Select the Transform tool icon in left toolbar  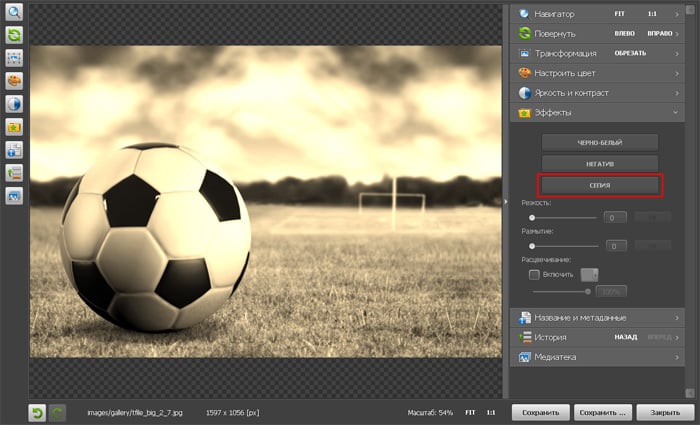click(x=15, y=58)
